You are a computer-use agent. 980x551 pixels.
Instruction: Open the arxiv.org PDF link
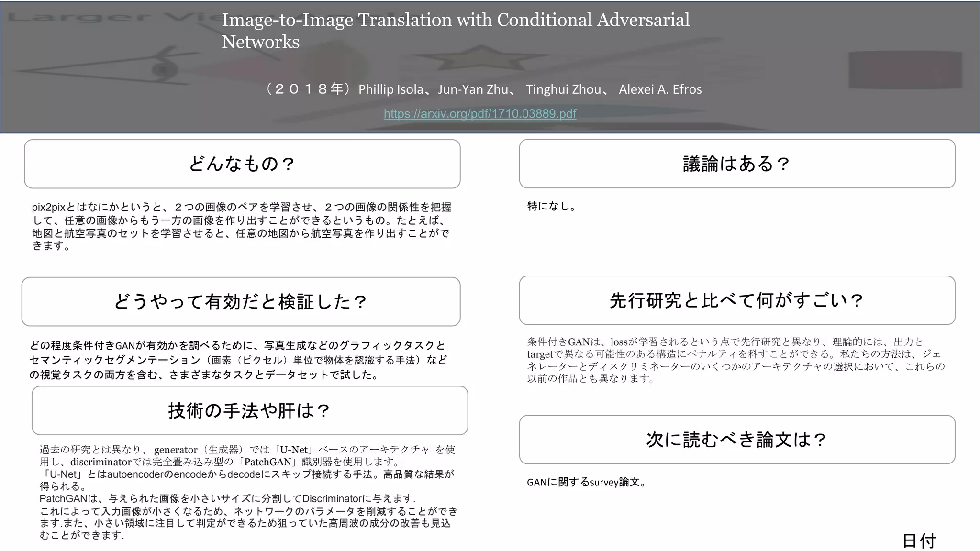point(480,114)
